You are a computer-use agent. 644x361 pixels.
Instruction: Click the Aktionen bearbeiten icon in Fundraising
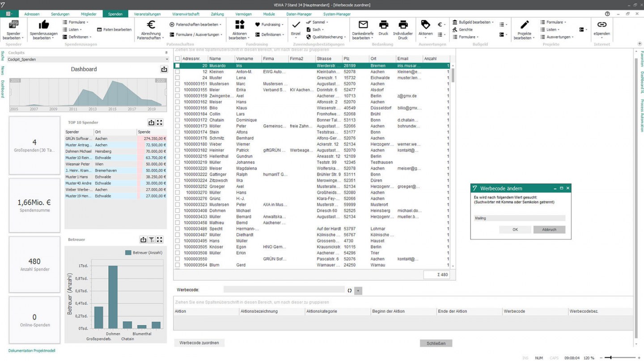pyautogui.click(x=240, y=25)
